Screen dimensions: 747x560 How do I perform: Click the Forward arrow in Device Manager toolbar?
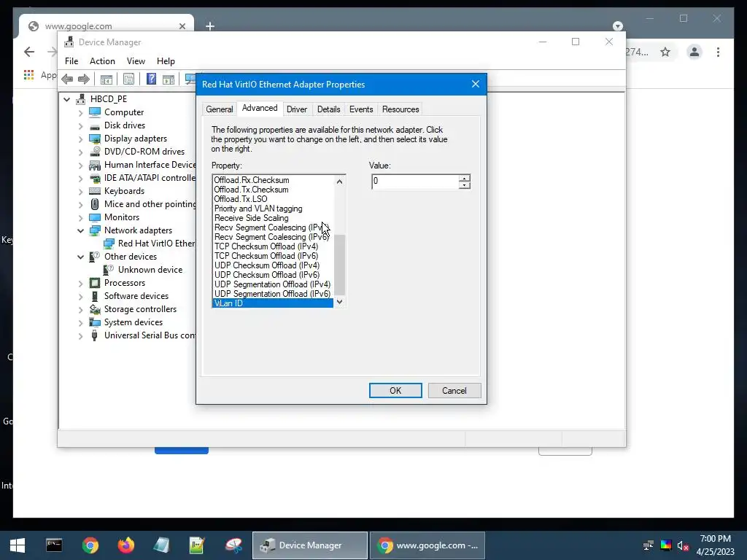click(x=83, y=79)
